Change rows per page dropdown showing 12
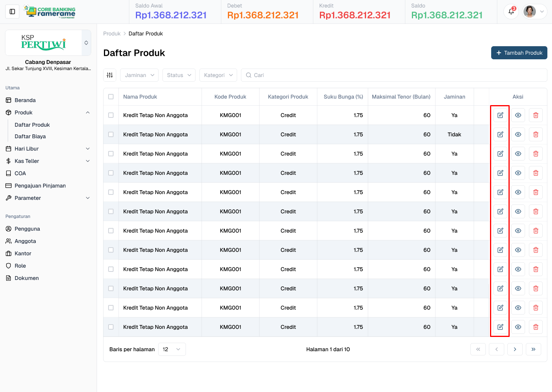 point(172,349)
